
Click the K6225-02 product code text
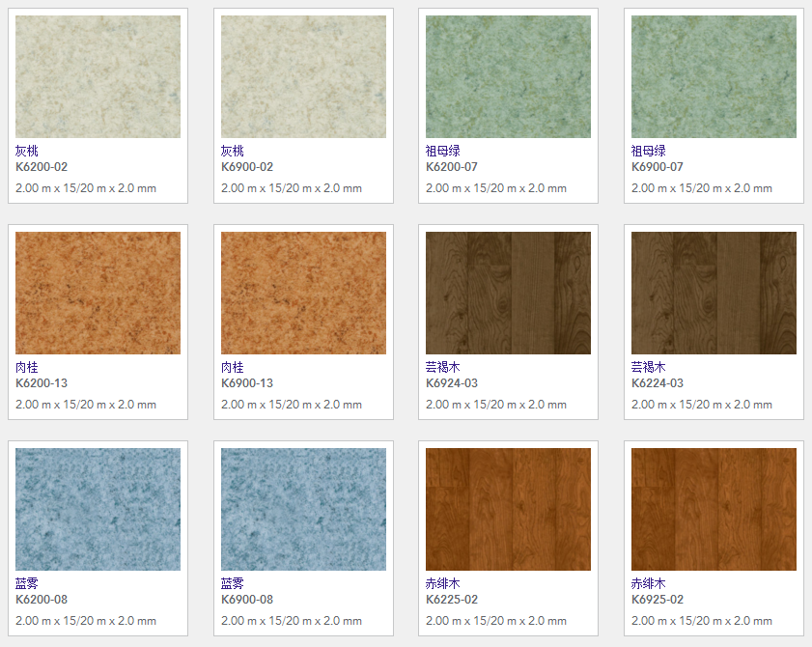[452, 600]
